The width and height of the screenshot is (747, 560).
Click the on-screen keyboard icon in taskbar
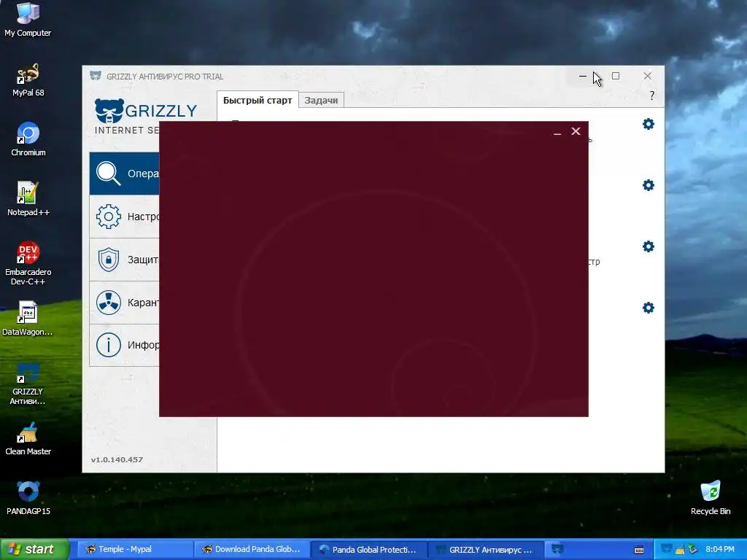[x=639, y=550]
